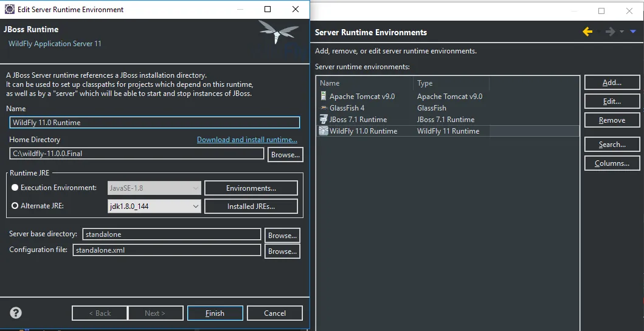Go back with the yellow arrow
The width and height of the screenshot is (644, 331).
pos(587,32)
